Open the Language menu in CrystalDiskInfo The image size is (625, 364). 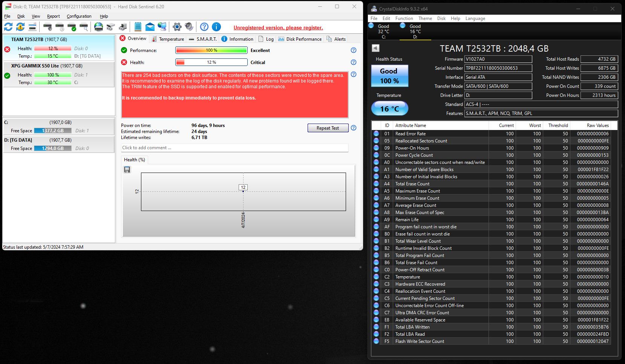475,18
